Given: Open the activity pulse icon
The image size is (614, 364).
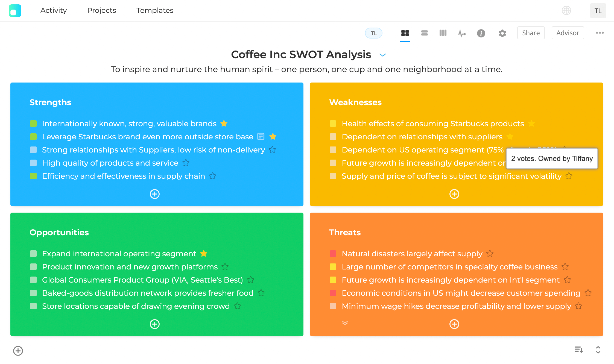Looking at the screenshot, I should [x=462, y=33].
